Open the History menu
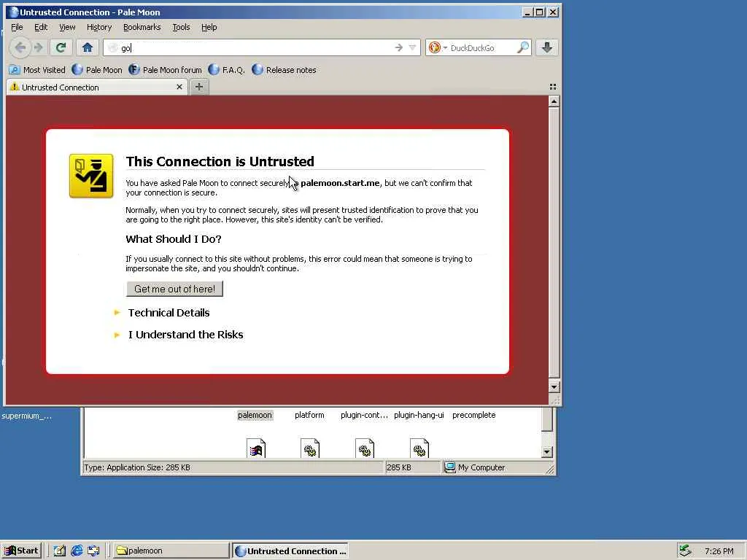Viewport: 747px width, 560px height. (99, 27)
